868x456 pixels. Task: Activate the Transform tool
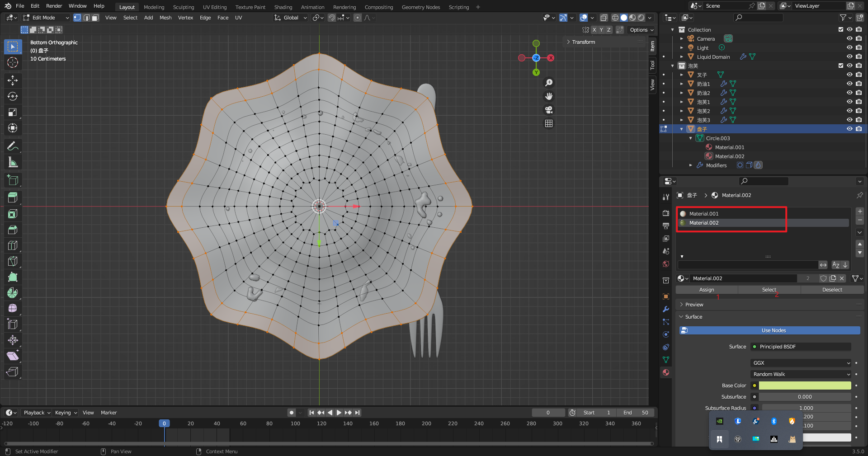(x=13, y=128)
